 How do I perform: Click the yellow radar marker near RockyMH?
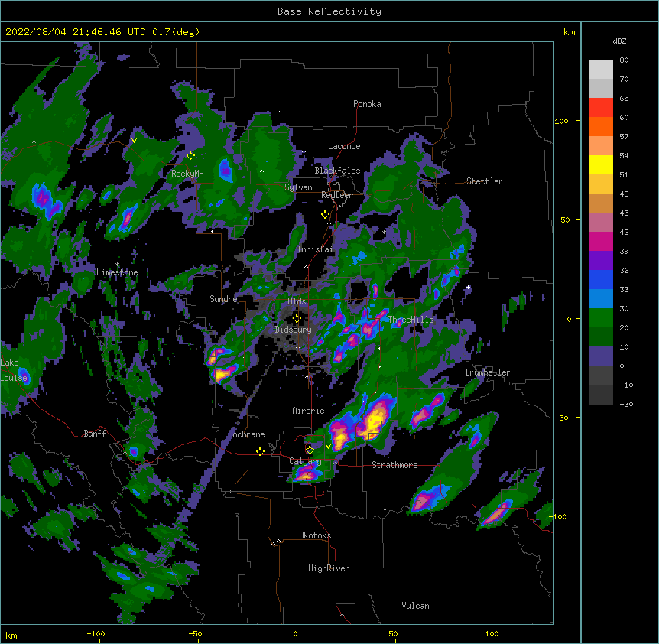(x=191, y=156)
